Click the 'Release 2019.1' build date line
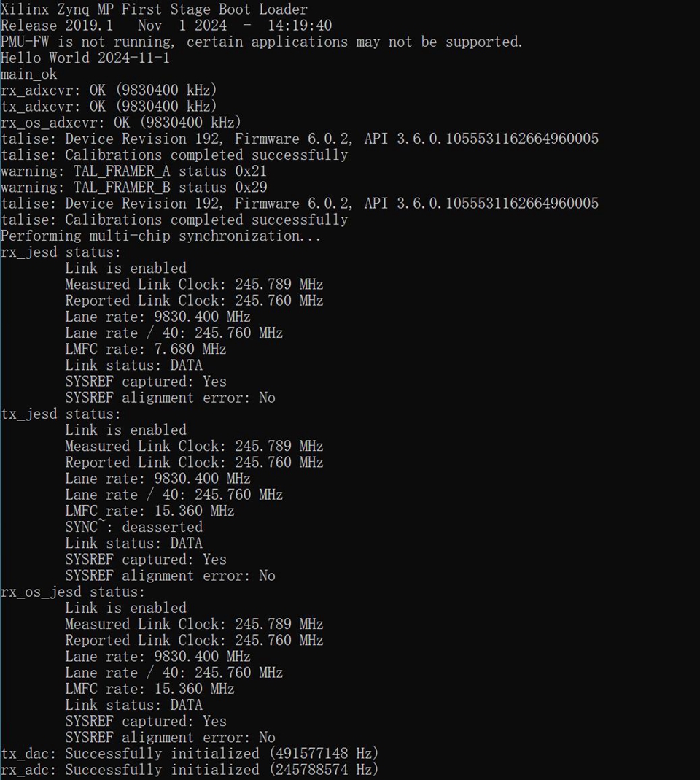This screenshot has height=780, width=700. (166, 26)
